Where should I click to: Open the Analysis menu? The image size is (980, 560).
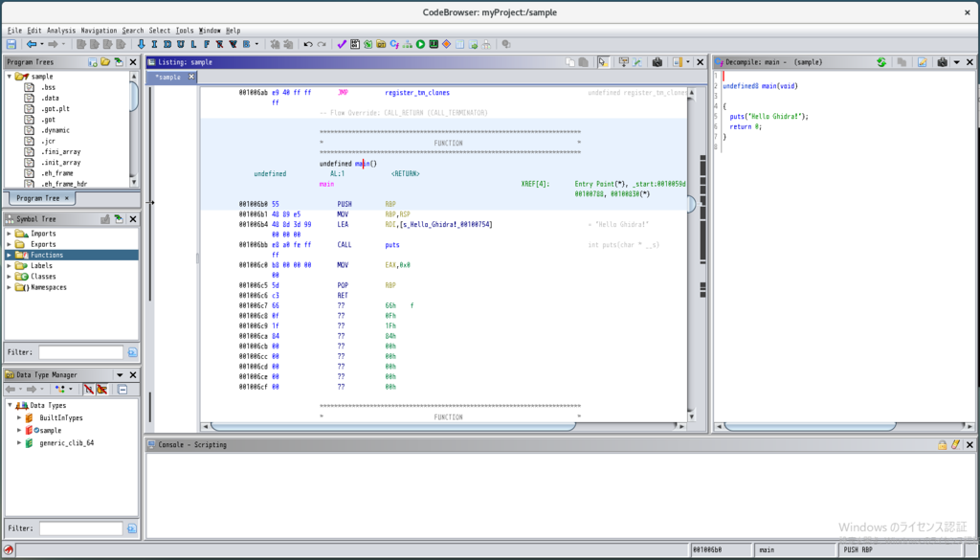coord(60,31)
